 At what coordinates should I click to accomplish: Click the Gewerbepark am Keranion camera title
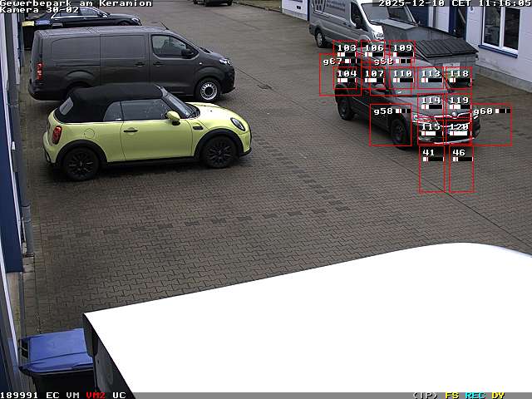[76, 3]
